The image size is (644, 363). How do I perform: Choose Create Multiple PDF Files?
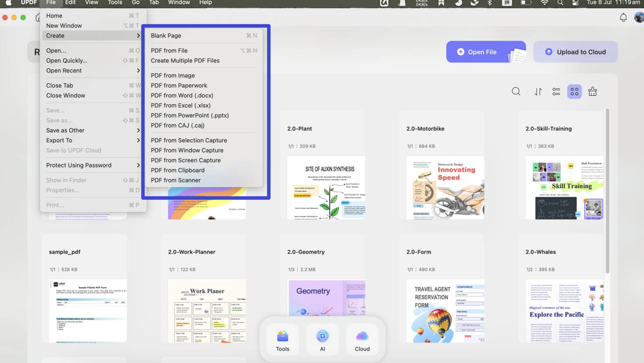[204, 61]
